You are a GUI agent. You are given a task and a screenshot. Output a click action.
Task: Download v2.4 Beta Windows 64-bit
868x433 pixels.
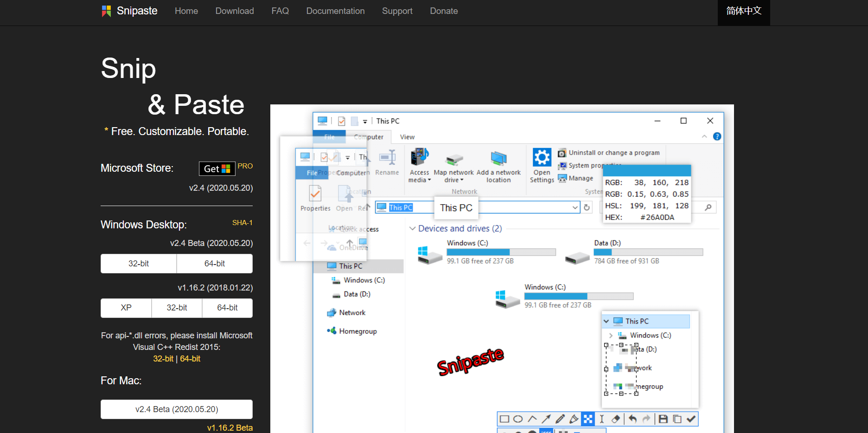[215, 264]
